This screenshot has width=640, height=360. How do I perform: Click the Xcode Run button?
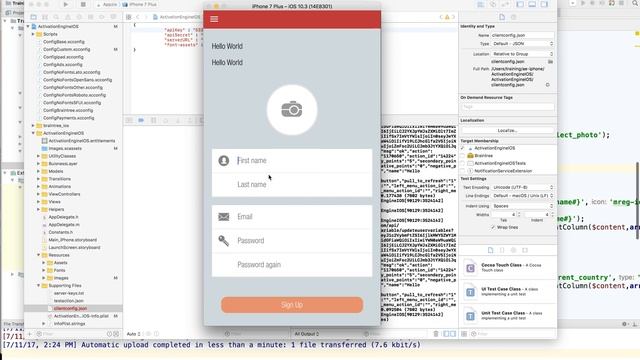66,4
